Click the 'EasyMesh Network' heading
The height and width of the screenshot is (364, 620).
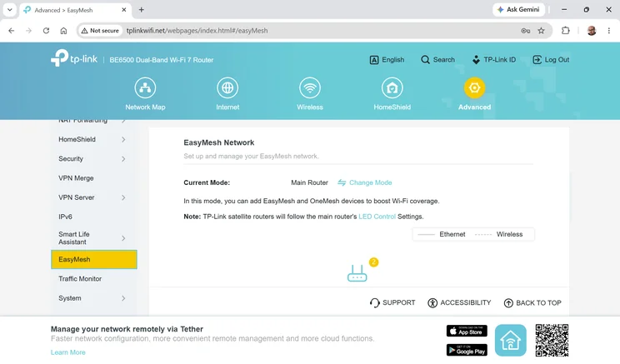pyautogui.click(x=218, y=142)
